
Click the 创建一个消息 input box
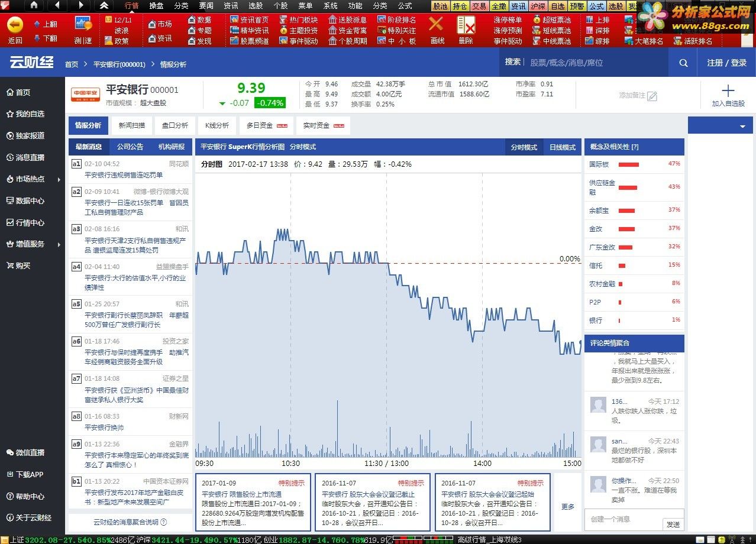point(623,519)
